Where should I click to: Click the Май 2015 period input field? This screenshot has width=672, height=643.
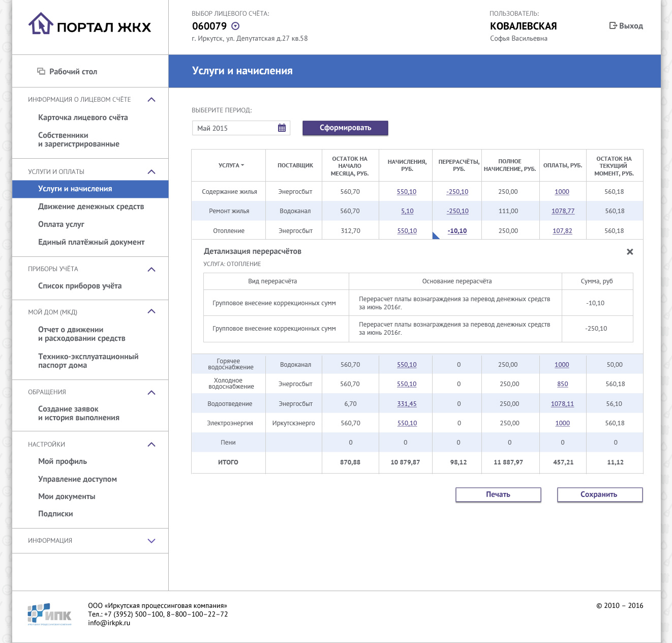click(x=234, y=128)
